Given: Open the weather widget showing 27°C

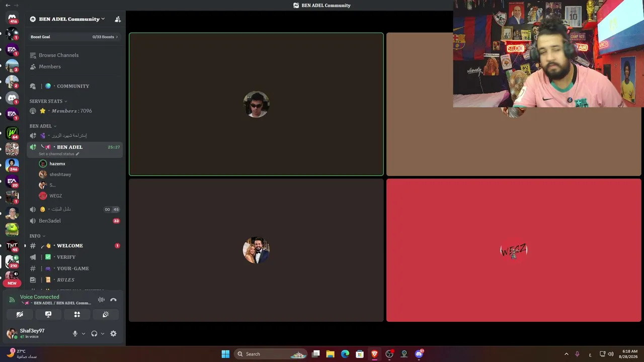Looking at the screenshot, I should (22, 354).
